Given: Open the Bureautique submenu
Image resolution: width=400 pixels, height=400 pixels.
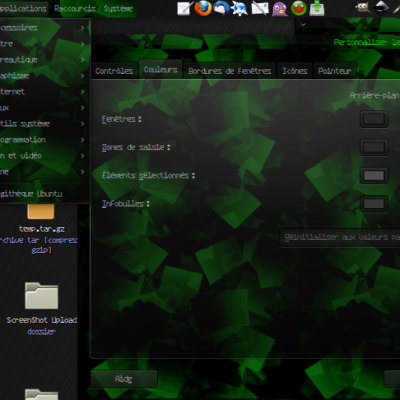Looking at the screenshot, I should pyautogui.click(x=45, y=60).
